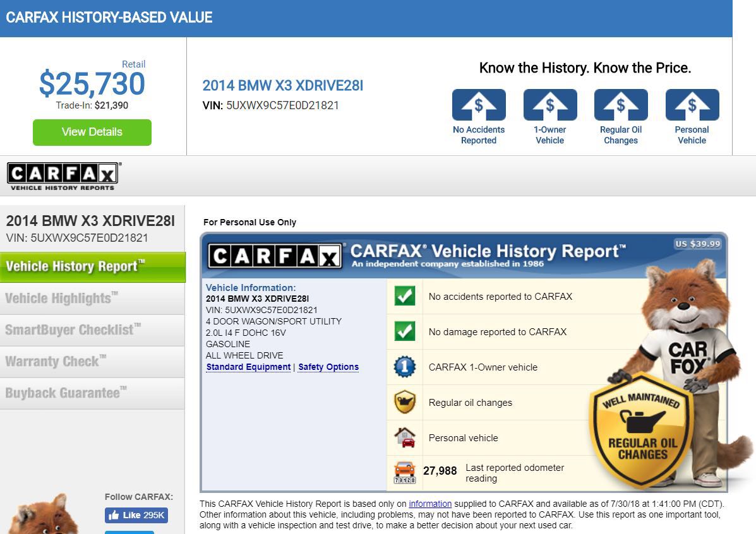Click the CARFAX Vehicle History Reports logo
Image resolution: width=756 pixels, height=534 pixels.
(x=63, y=176)
